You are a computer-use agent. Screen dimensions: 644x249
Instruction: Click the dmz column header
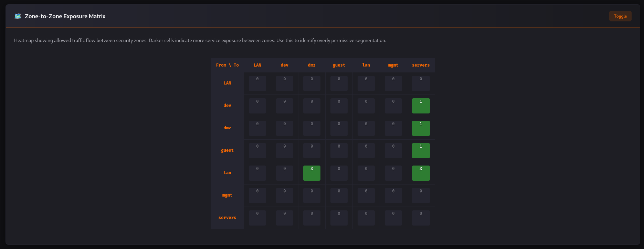(x=312, y=65)
